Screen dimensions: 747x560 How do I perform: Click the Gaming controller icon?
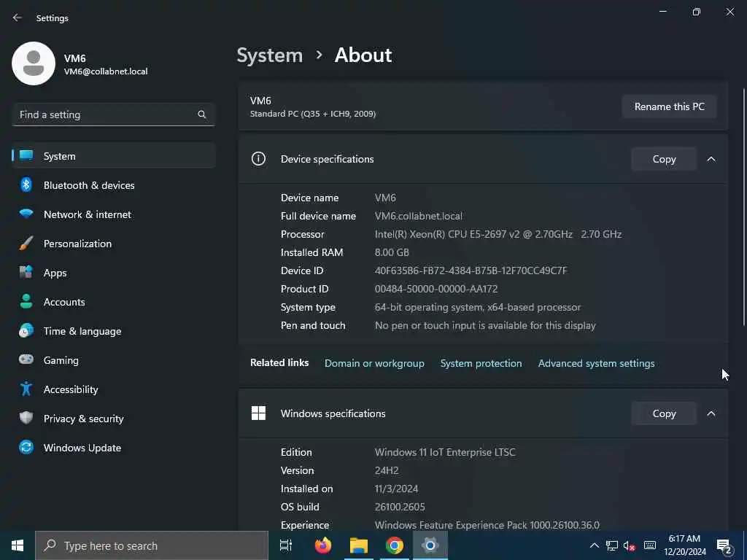[26, 359]
